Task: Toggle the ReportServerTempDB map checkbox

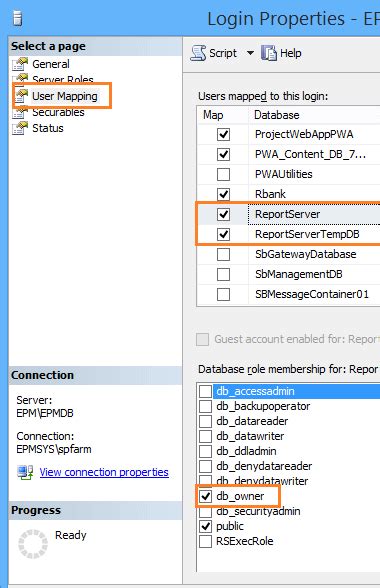Action: pyautogui.click(x=224, y=234)
